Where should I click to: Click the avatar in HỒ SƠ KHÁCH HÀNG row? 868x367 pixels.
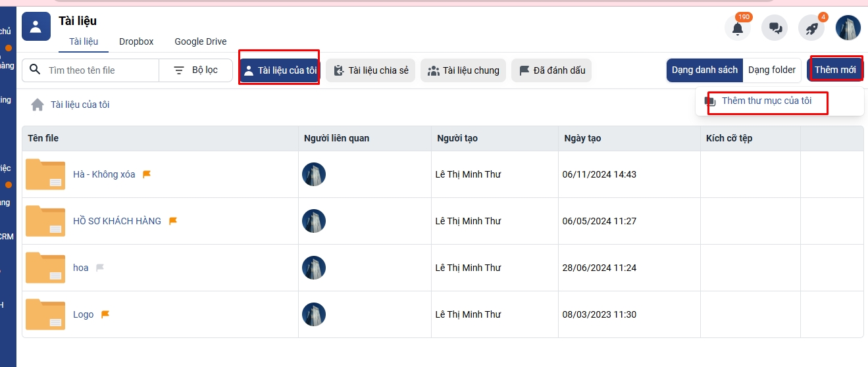coord(314,221)
